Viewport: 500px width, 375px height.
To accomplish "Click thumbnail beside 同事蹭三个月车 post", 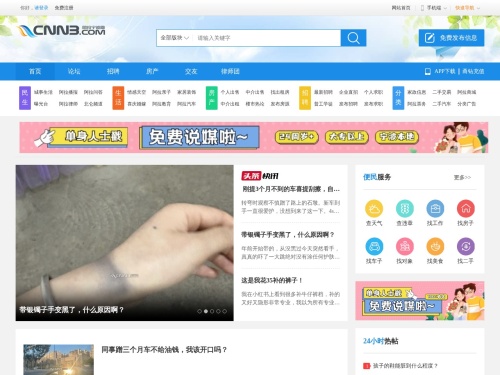I will click(x=59, y=360).
